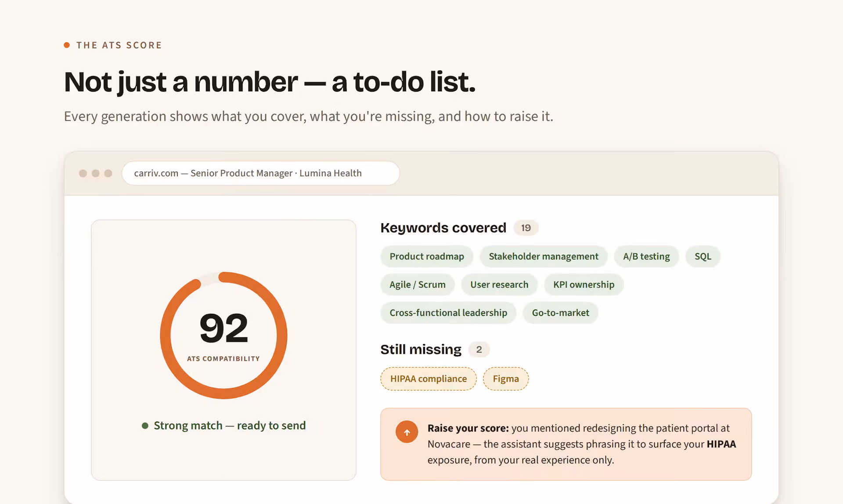This screenshot has height=504, width=843.
Task: Select the missing Figma keyword chip
Action: pyautogui.click(x=506, y=379)
